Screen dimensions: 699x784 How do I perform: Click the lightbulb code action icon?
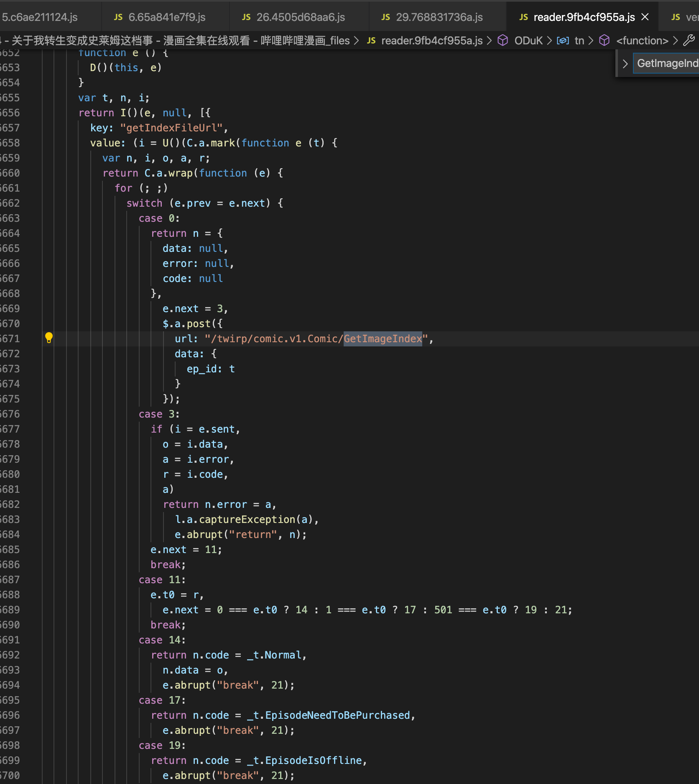click(49, 338)
